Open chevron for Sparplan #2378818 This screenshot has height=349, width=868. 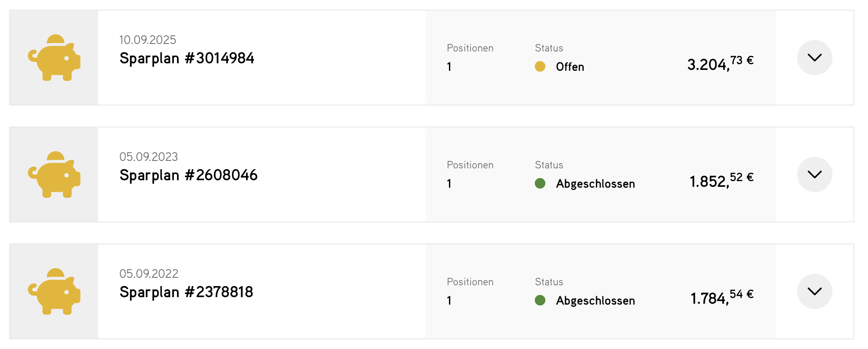814,291
